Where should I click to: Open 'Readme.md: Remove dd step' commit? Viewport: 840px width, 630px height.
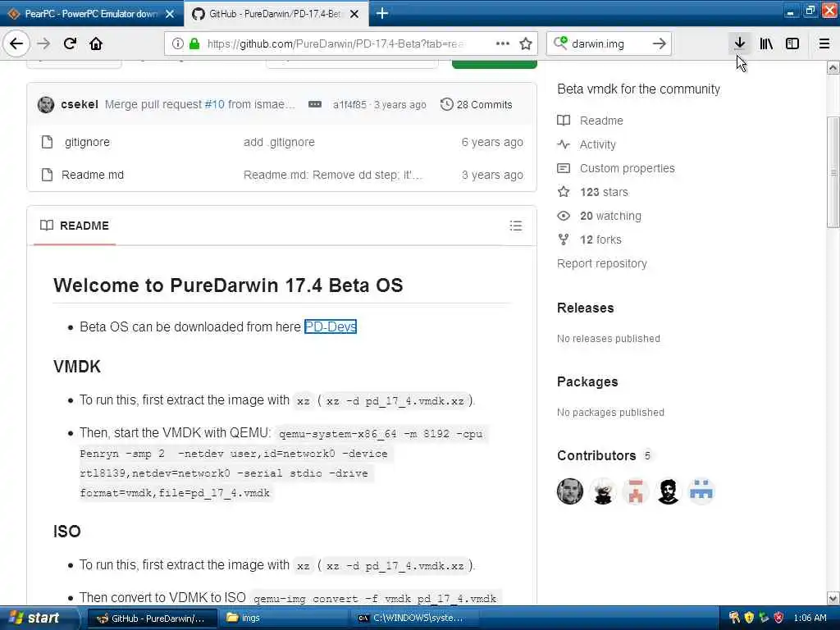(x=333, y=175)
